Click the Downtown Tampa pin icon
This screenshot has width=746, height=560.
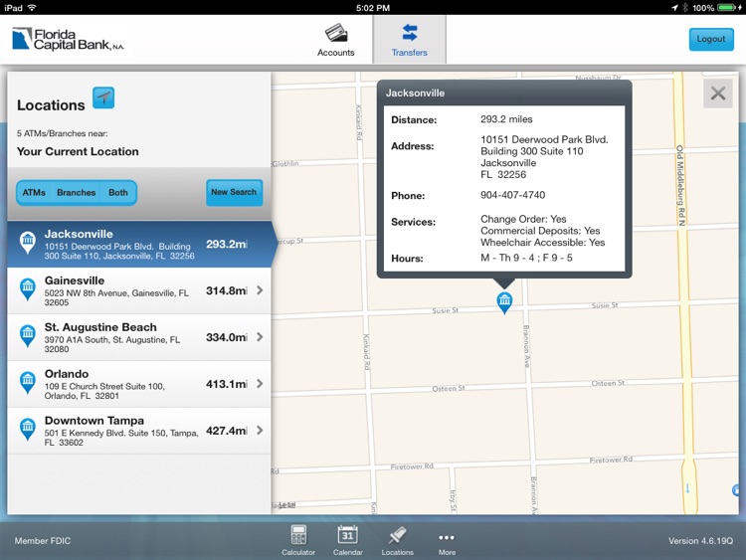point(28,429)
